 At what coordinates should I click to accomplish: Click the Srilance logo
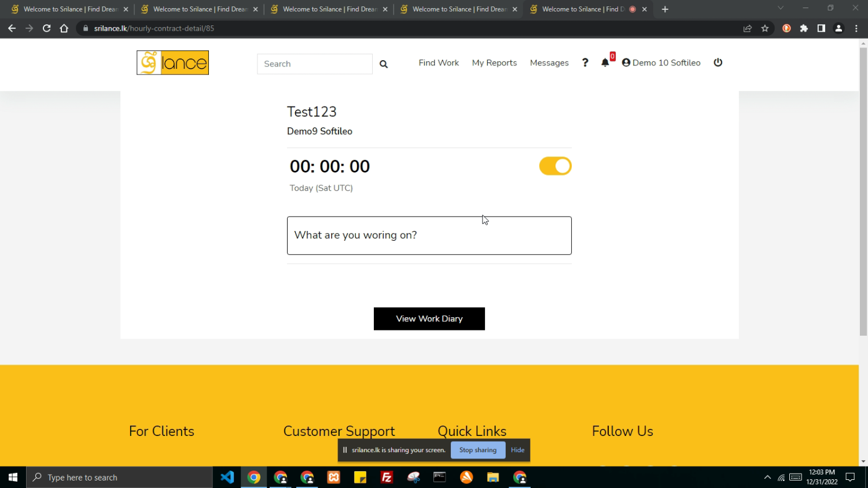click(x=172, y=63)
